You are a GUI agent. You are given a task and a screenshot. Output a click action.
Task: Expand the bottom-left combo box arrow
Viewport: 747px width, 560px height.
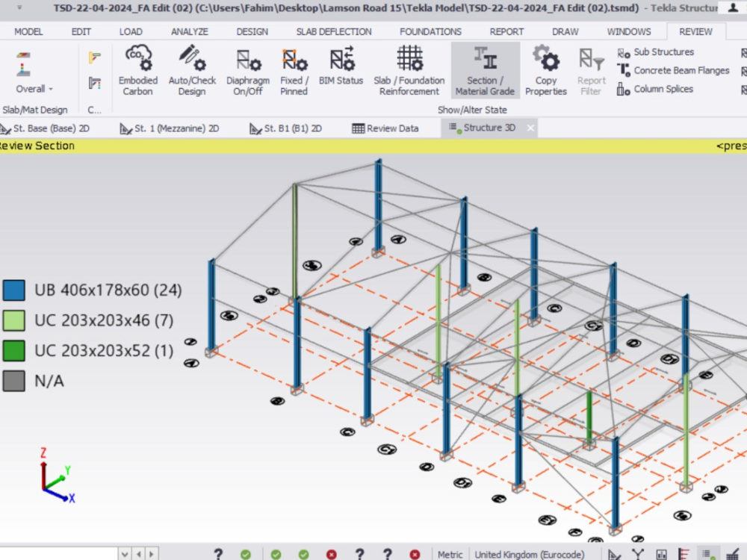click(x=124, y=554)
